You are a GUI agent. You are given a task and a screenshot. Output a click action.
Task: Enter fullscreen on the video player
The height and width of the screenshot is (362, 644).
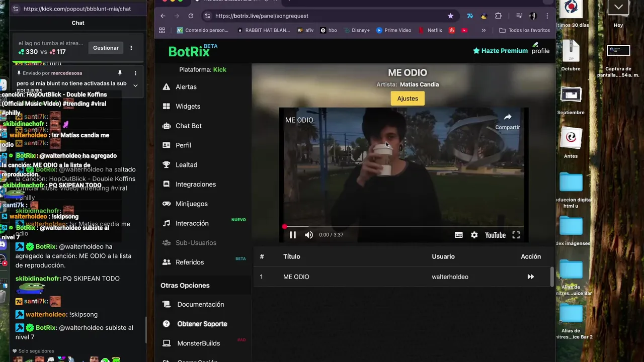516,235
